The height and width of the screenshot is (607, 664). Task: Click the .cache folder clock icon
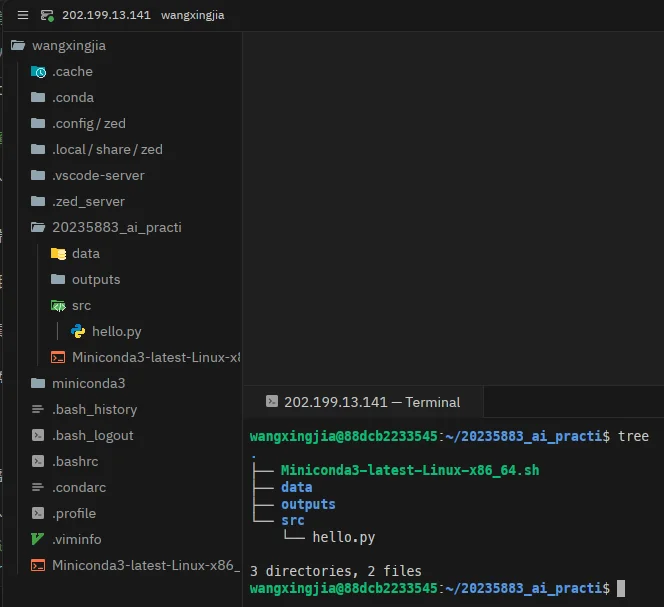click(x=39, y=72)
